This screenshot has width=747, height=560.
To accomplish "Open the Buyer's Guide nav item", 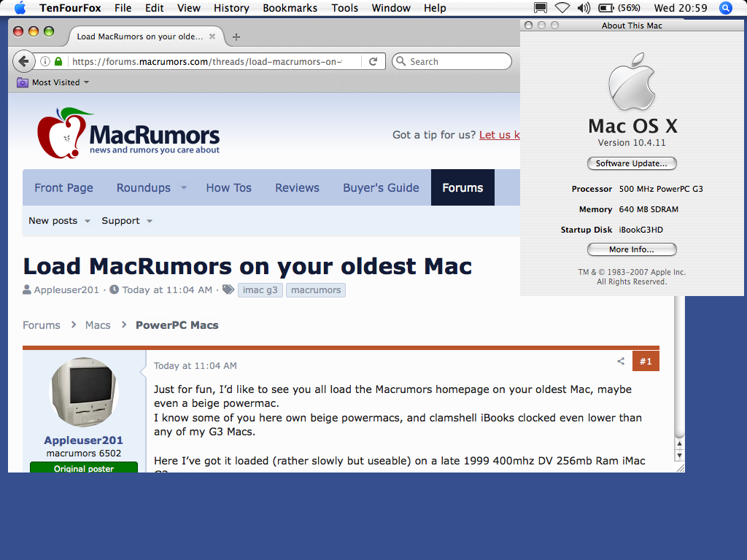I will 381,187.
